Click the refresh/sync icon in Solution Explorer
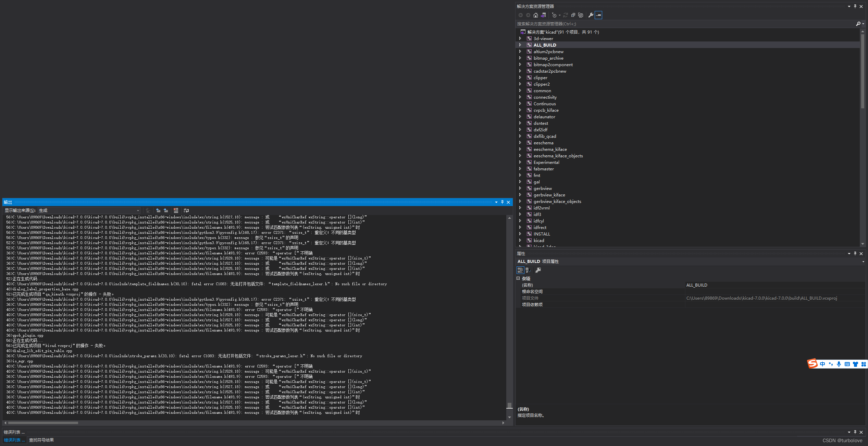Image resolution: width=868 pixels, height=446 pixels. (x=566, y=15)
